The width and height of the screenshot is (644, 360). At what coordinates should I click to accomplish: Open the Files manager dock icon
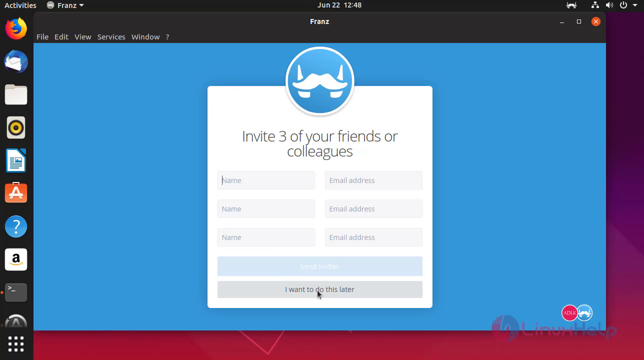pos(16,94)
